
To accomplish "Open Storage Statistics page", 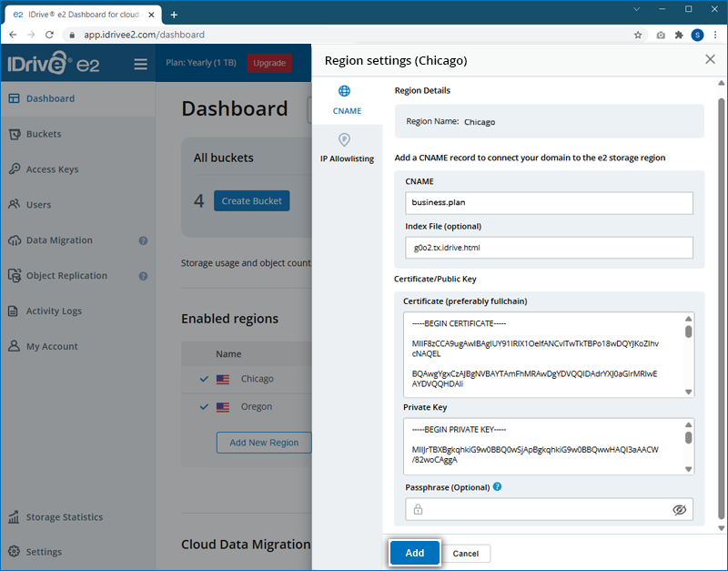I will click(64, 517).
